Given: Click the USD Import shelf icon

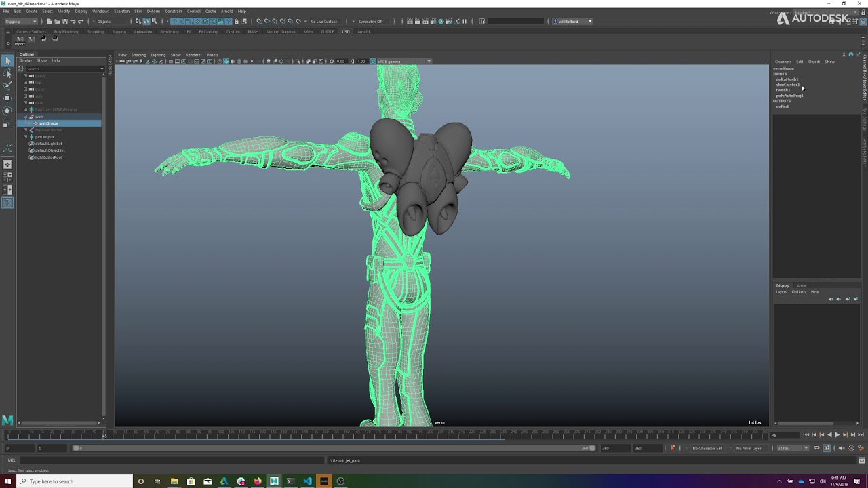Looking at the screenshot, I should 20,40.
